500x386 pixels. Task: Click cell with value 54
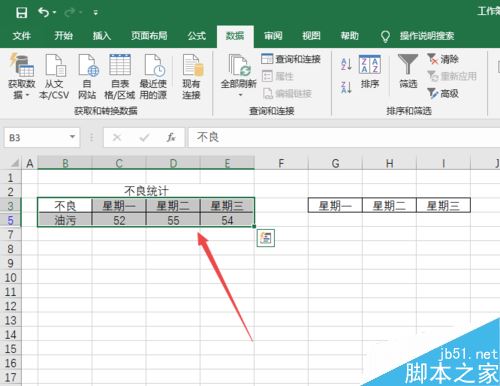click(227, 220)
